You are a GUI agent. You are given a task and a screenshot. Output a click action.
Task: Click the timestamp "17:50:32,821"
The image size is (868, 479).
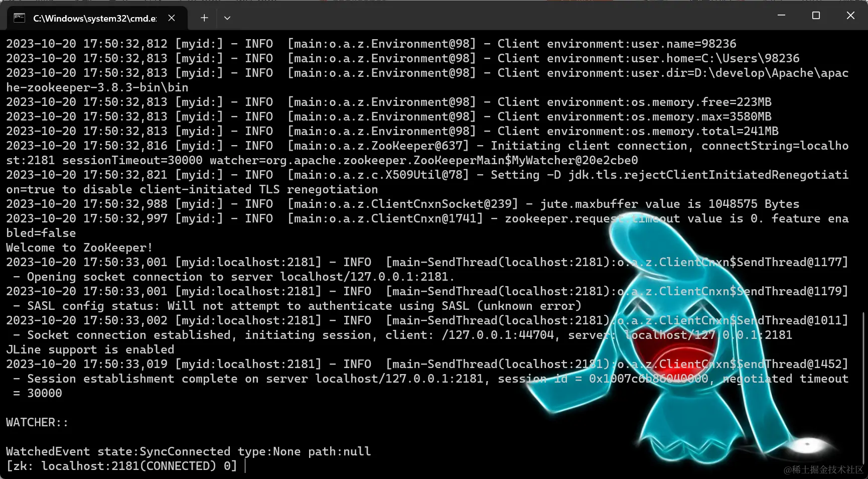pos(125,175)
